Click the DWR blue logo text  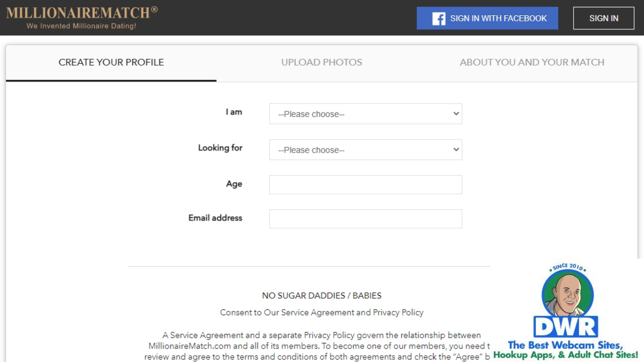pyautogui.click(x=566, y=327)
